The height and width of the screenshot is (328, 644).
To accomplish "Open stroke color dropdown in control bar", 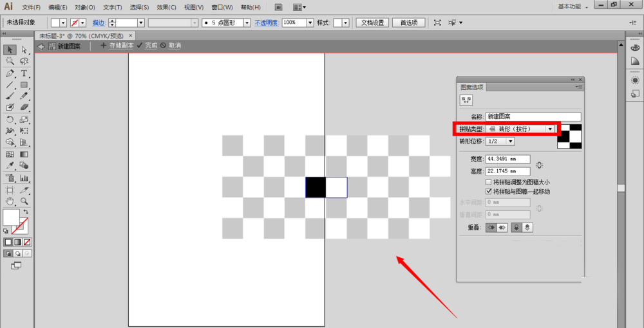I will click(83, 23).
